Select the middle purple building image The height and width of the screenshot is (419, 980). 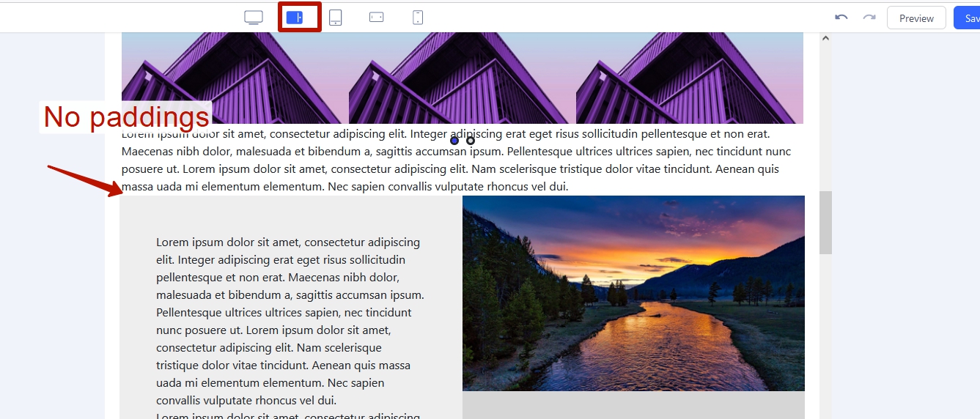458,78
